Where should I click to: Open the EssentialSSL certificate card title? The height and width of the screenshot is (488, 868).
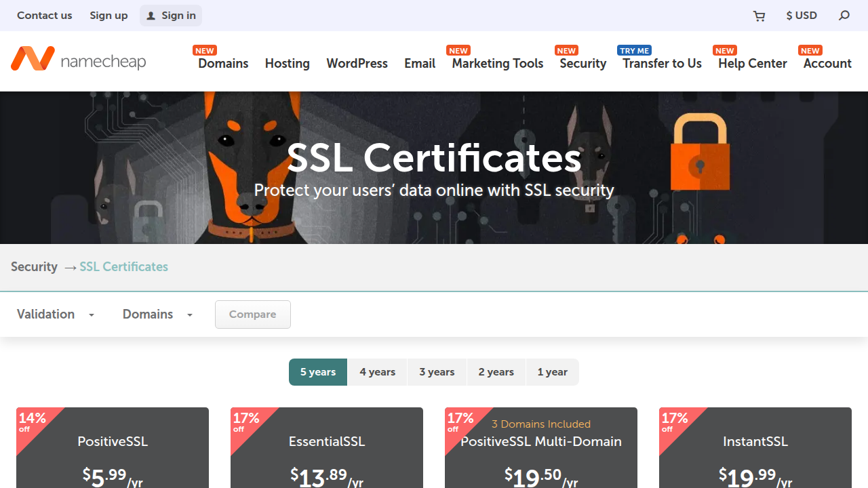(x=327, y=442)
